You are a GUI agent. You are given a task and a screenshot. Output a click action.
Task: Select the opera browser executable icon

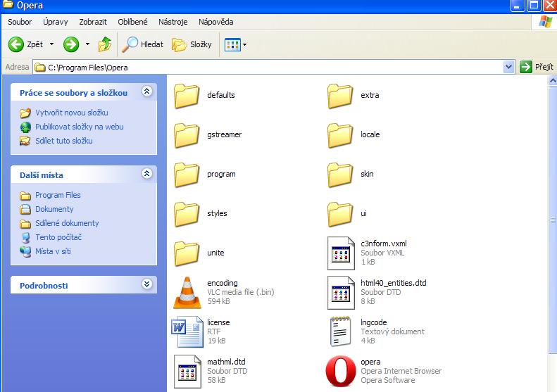pyautogui.click(x=342, y=371)
